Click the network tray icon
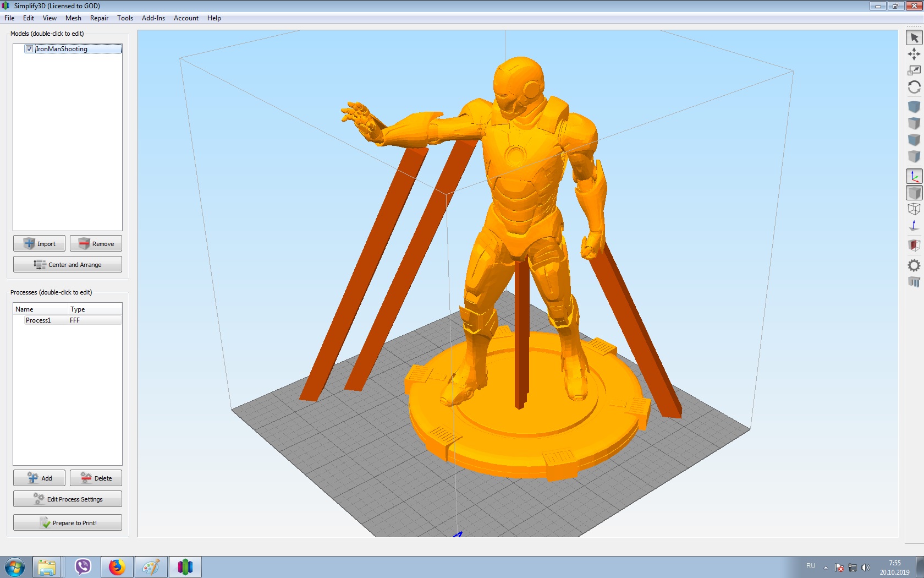This screenshot has width=924, height=578. coord(853,568)
